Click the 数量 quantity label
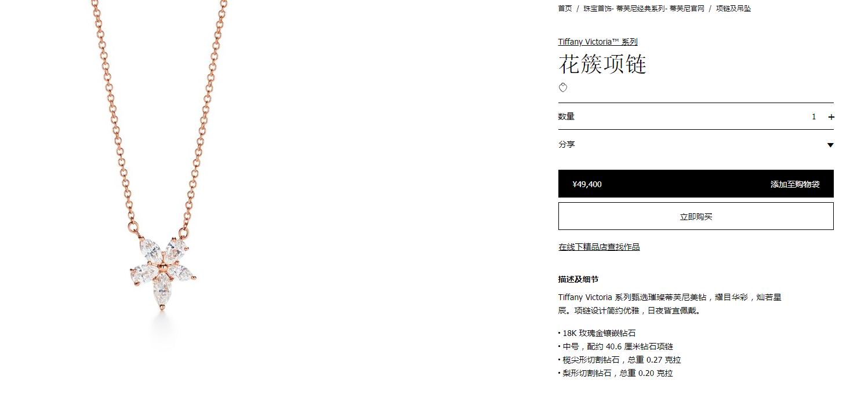 pos(566,116)
